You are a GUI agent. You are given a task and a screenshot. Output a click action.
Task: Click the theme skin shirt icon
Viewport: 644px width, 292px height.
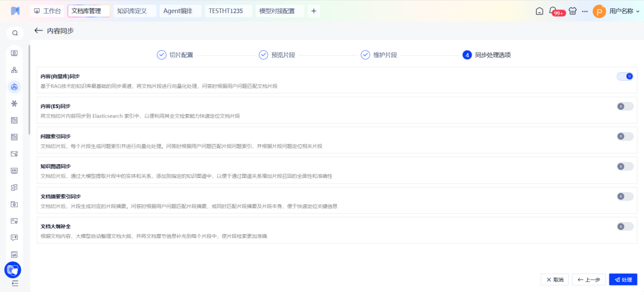[x=572, y=11]
